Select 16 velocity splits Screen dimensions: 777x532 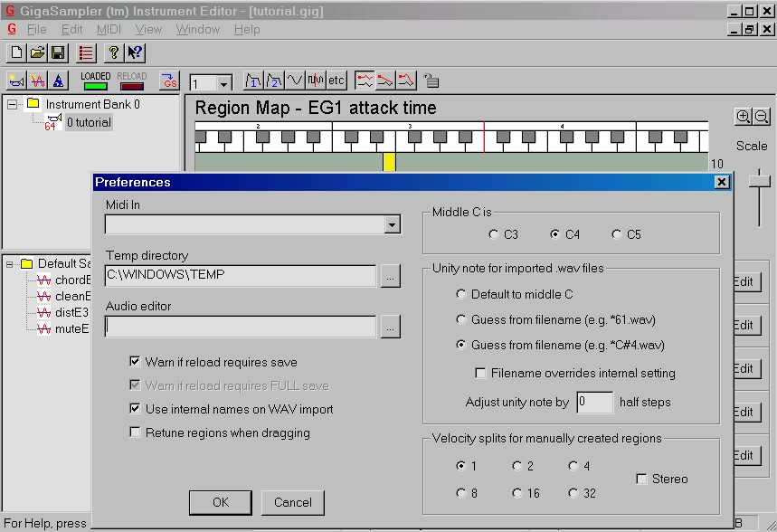[516, 493]
